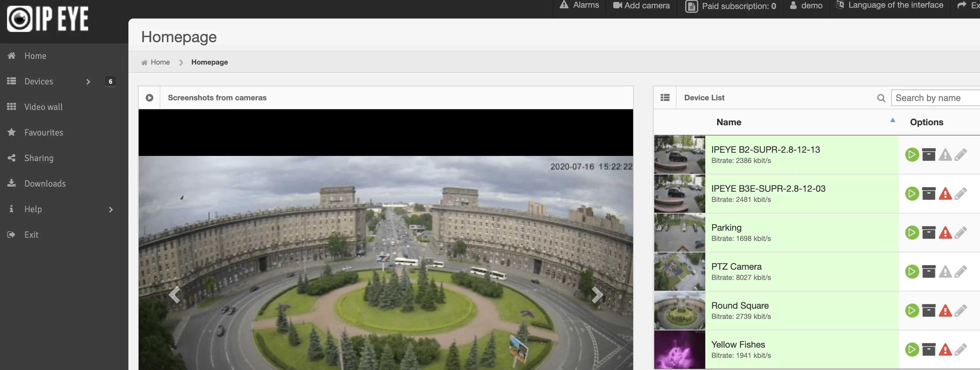Focus the Search by name field

click(x=936, y=98)
